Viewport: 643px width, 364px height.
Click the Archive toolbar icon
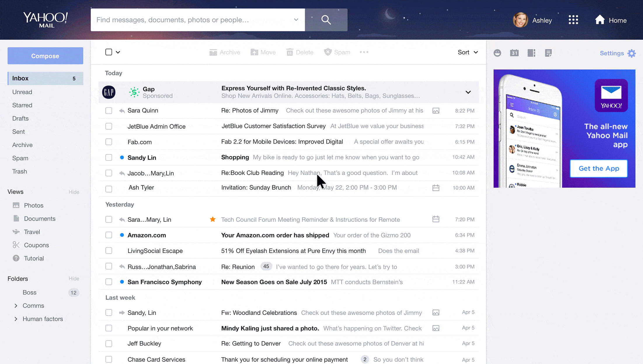(213, 52)
